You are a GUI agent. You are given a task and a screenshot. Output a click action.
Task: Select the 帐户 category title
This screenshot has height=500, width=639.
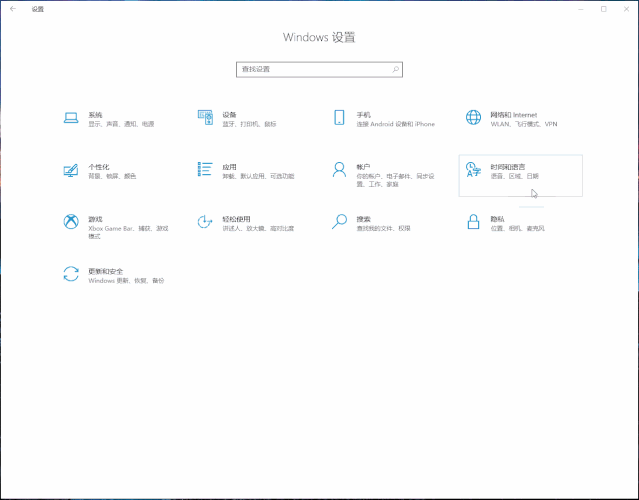(364, 167)
